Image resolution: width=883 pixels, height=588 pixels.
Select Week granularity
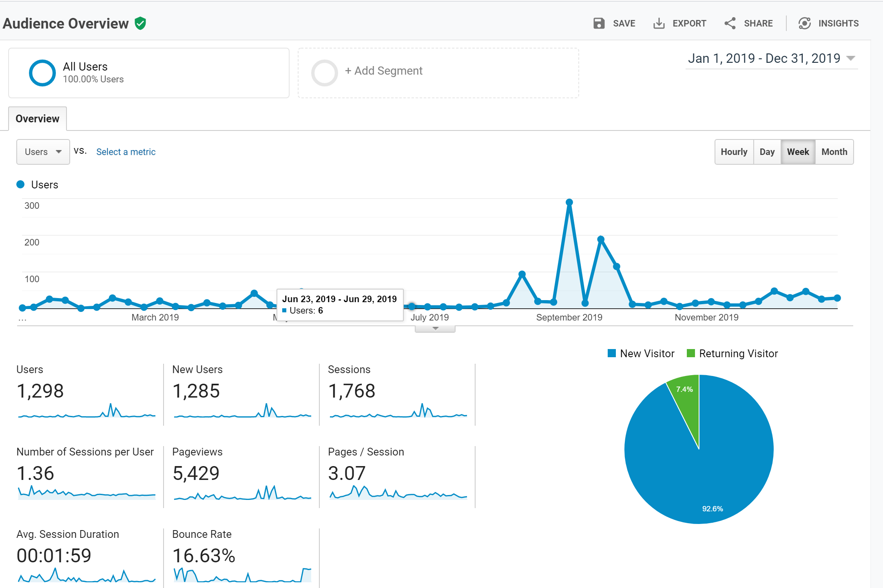tap(798, 152)
